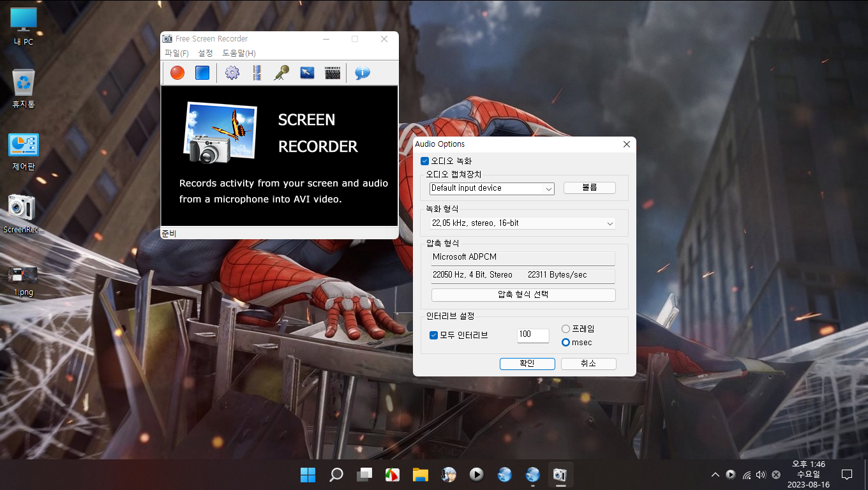Open keyboard shortcuts icon in toolbar
The height and width of the screenshot is (490, 868).
pyautogui.click(x=333, y=73)
